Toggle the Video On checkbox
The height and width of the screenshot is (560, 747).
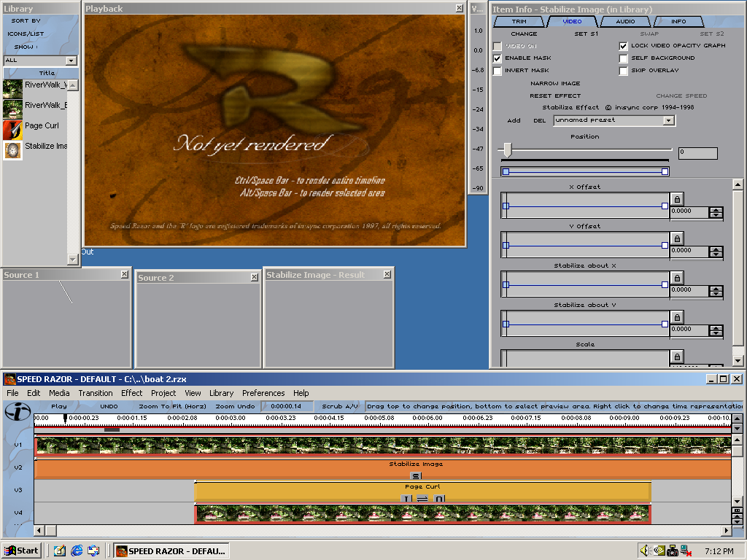[498, 46]
